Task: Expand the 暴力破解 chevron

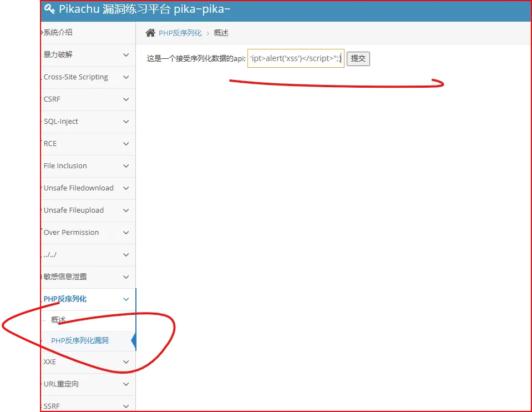Action: click(126, 54)
